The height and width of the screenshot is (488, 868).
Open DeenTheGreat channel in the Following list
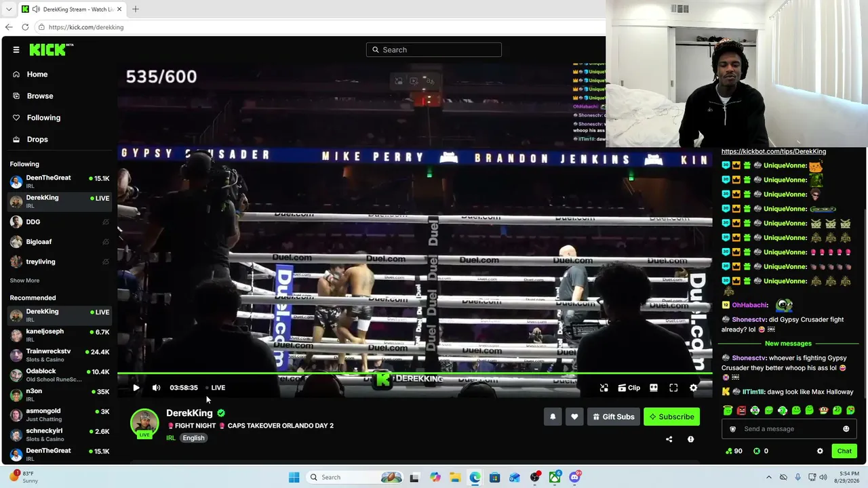point(58,182)
